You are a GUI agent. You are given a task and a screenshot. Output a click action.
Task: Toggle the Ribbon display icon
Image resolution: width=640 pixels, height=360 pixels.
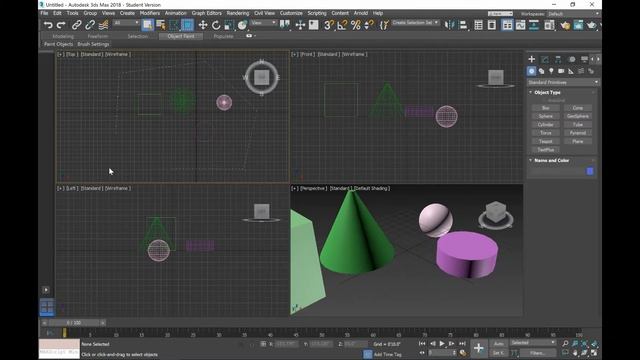pos(507,25)
